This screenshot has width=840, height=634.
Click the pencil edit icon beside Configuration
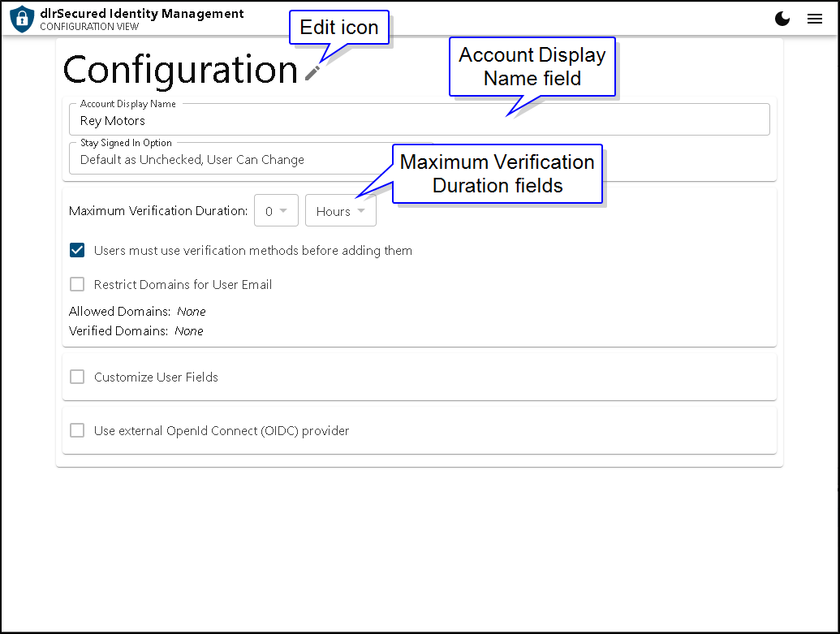coord(312,73)
